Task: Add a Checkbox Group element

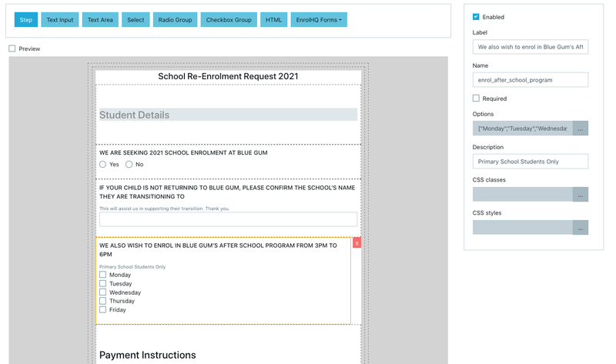Action: click(x=229, y=20)
